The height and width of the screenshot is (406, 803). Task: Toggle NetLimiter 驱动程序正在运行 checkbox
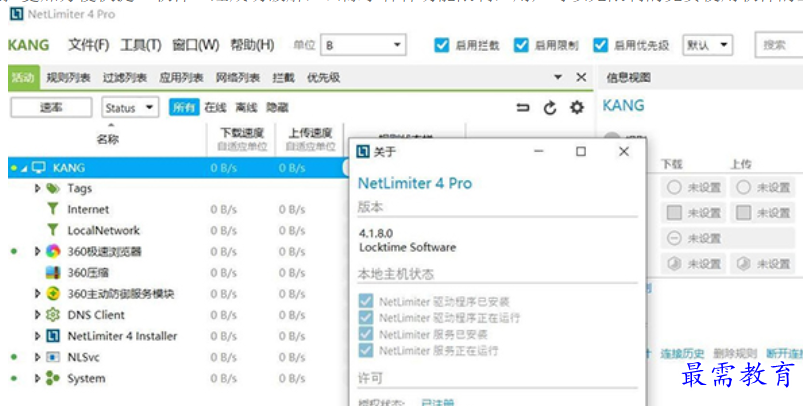coord(366,317)
